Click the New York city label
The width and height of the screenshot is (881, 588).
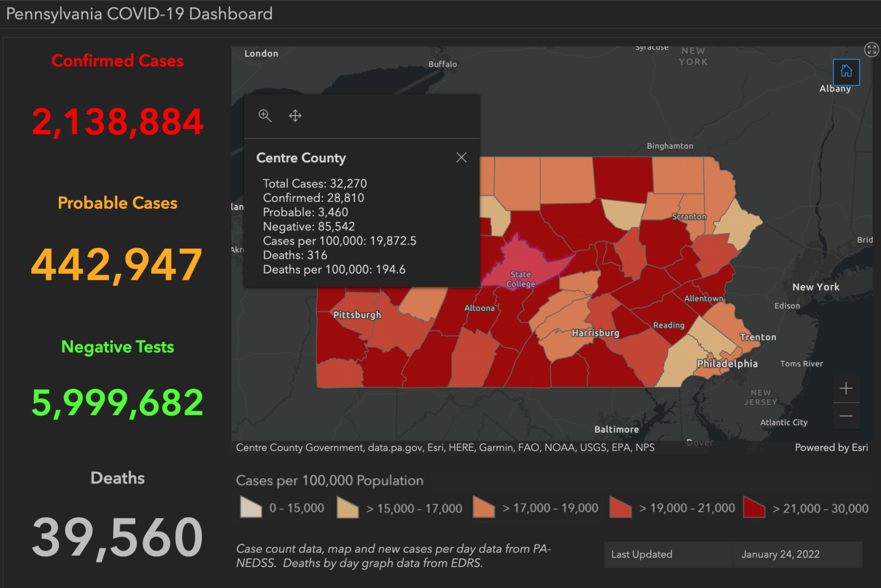(816, 287)
